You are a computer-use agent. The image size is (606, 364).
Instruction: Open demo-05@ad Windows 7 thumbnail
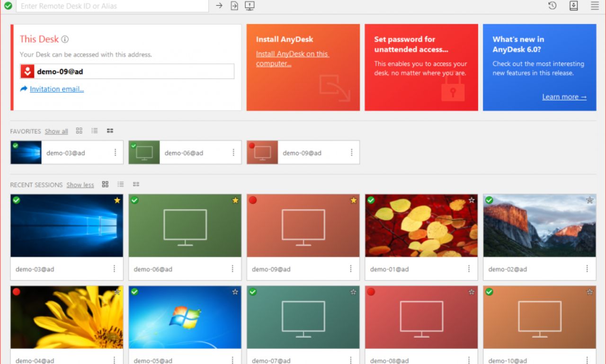[x=185, y=317]
